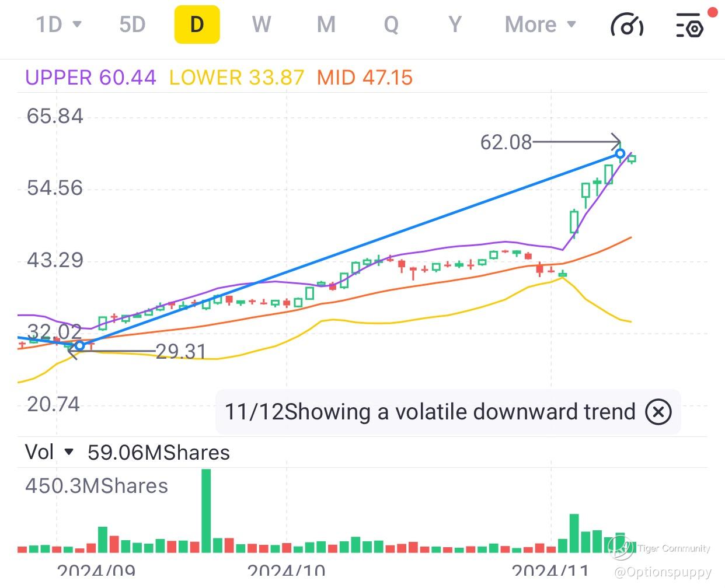The height and width of the screenshot is (588, 725).
Task: Click the MID 47.15 band value
Action: [x=365, y=78]
